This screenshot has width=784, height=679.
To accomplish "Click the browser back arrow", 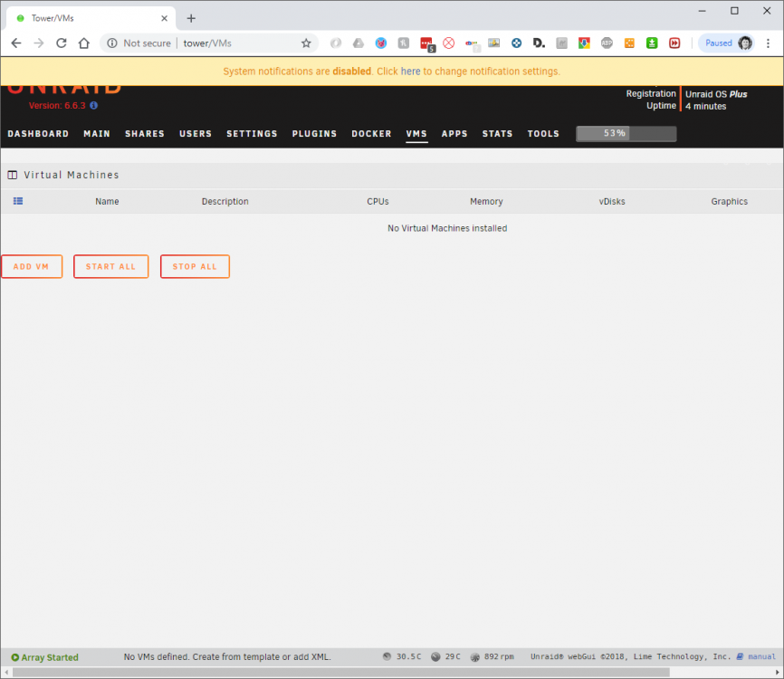I will click(x=16, y=43).
